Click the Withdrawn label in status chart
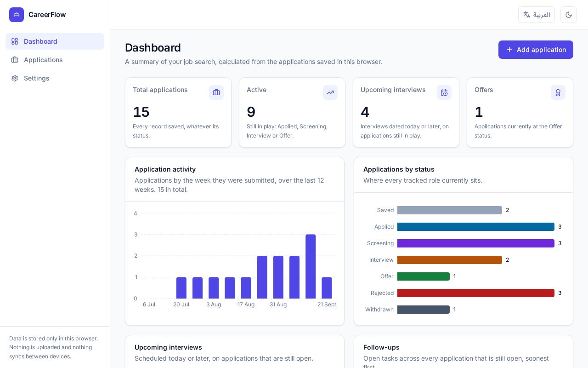This screenshot has height=368, width=588. [379, 310]
